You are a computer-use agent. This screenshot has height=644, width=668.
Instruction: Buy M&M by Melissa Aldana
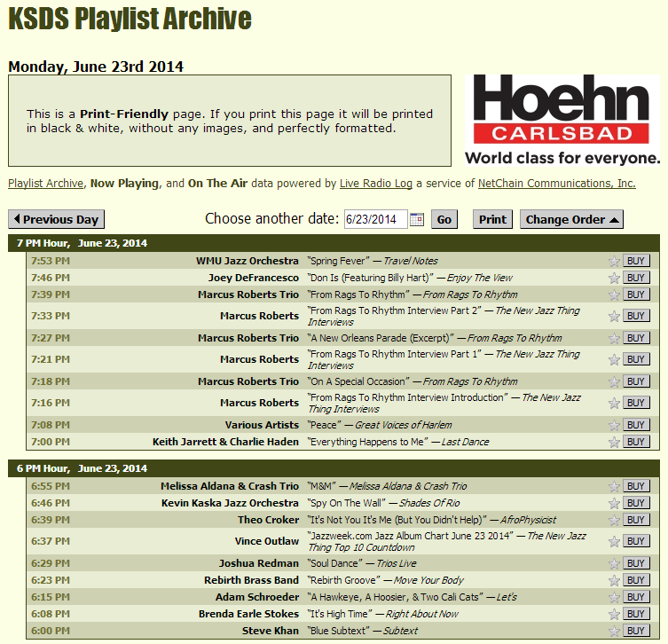point(636,486)
